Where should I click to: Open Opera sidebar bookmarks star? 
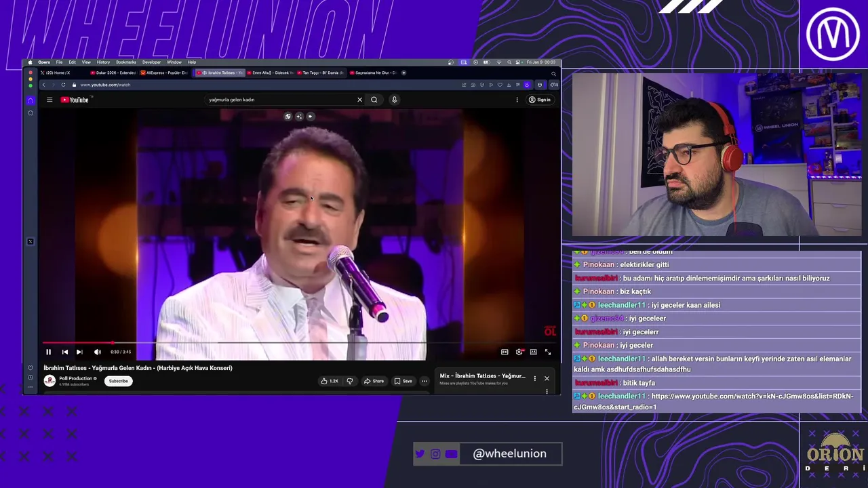31,113
